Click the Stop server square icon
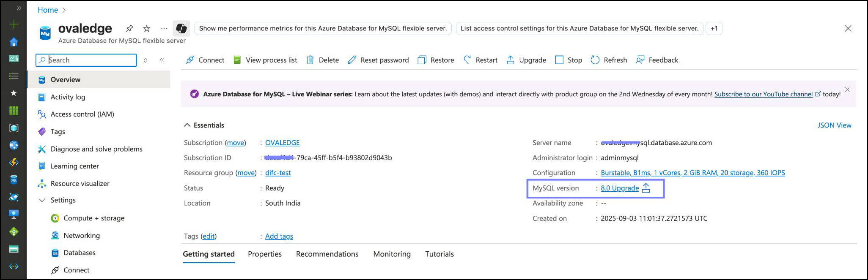 coord(559,60)
